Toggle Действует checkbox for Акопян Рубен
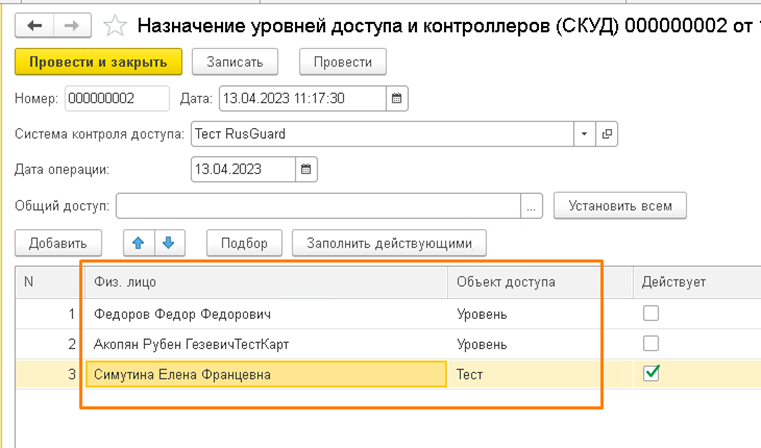Viewport: 761px width, 448px height. (651, 344)
